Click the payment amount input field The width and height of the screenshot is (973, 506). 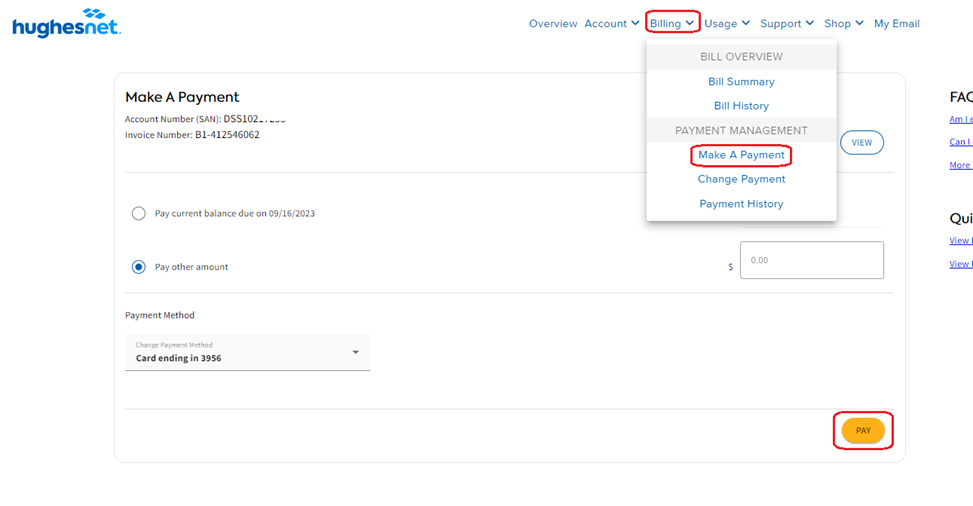[811, 260]
